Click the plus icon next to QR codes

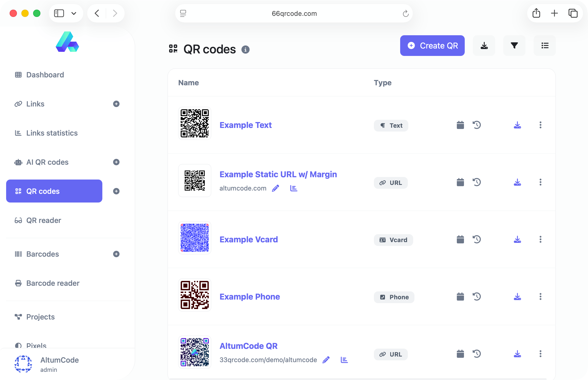click(x=116, y=191)
